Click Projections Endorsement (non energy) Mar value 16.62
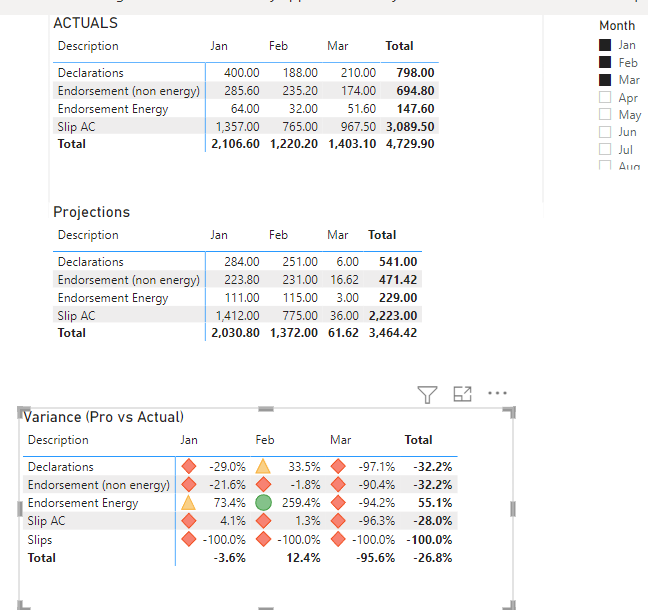The height and width of the screenshot is (610, 648). point(344,280)
